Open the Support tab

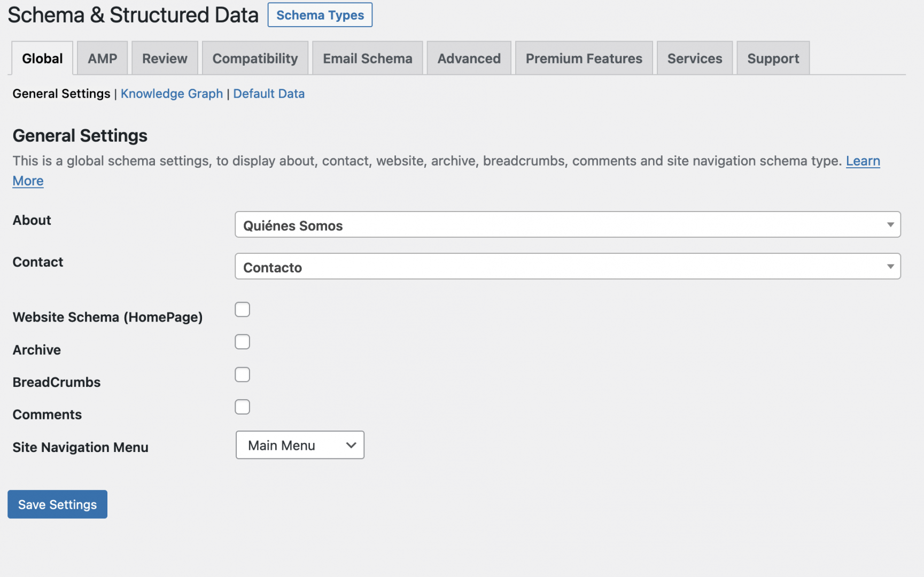tap(773, 58)
